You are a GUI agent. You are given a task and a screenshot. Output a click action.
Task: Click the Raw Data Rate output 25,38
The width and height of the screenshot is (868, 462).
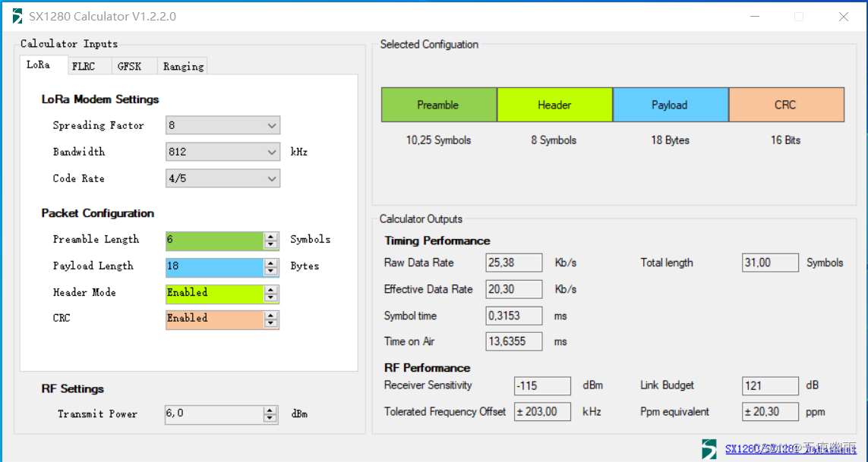tap(513, 262)
